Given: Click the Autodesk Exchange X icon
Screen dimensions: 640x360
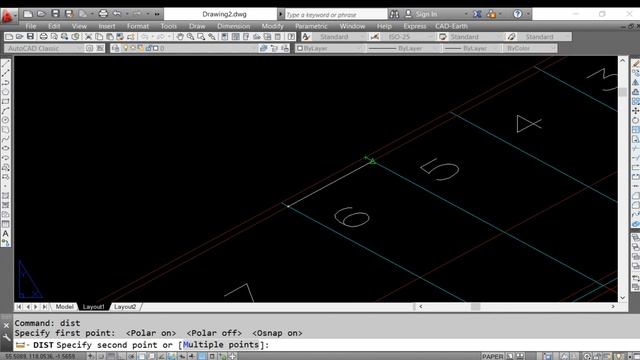Looking at the screenshot, I should click(x=477, y=14).
